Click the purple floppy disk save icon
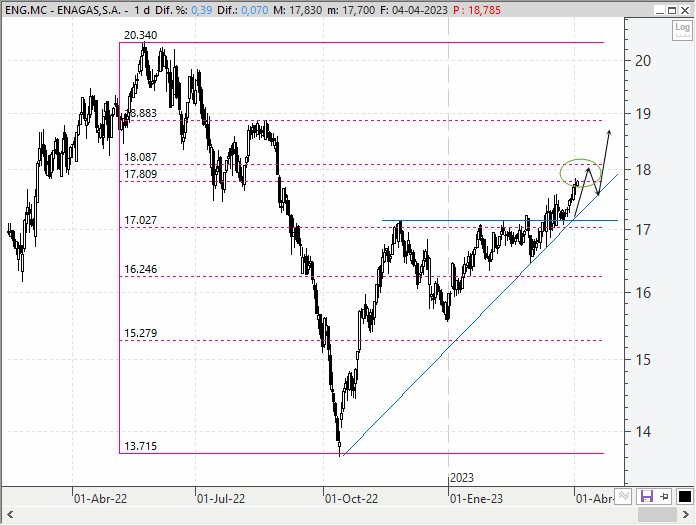 tap(646, 496)
